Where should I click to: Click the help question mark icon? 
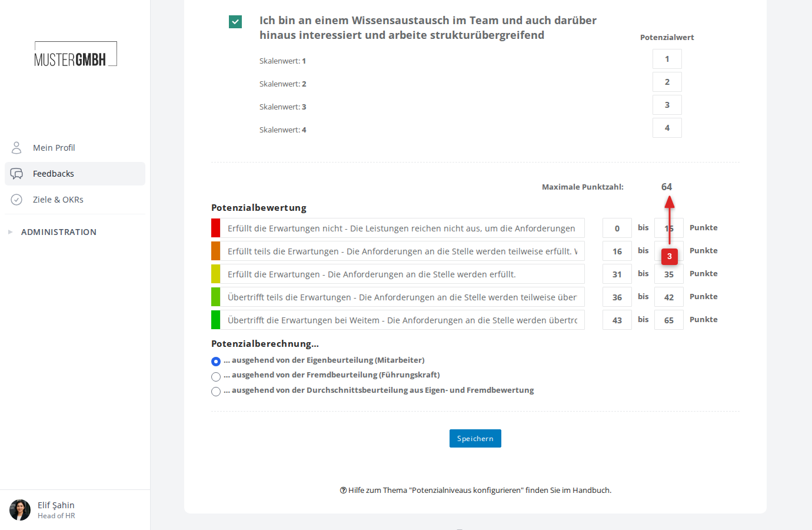[343, 490]
